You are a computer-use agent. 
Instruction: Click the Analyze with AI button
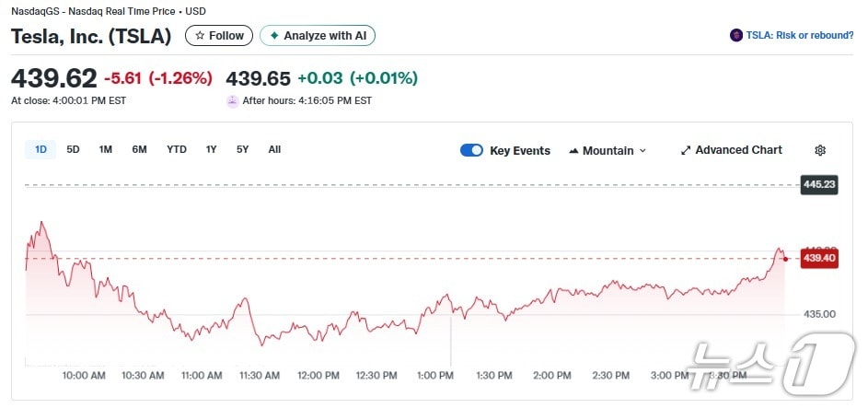(x=318, y=36)
